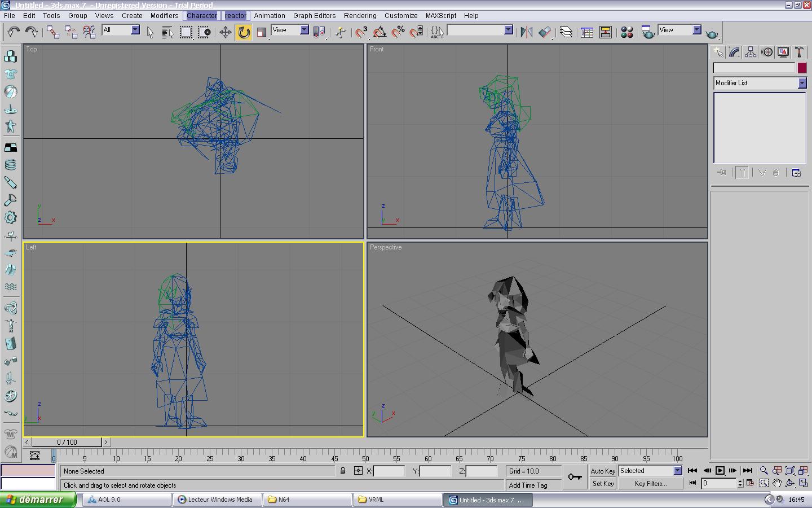Open the reactor menu
Screen dimensions: 812x508
[236, 16]
